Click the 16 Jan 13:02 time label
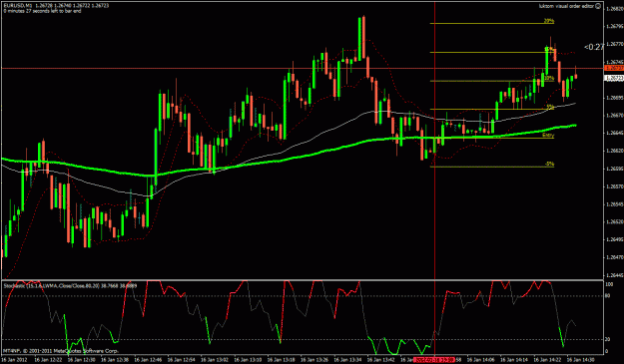This screenshot has height=364, width=624. click(x=215, y=360)
